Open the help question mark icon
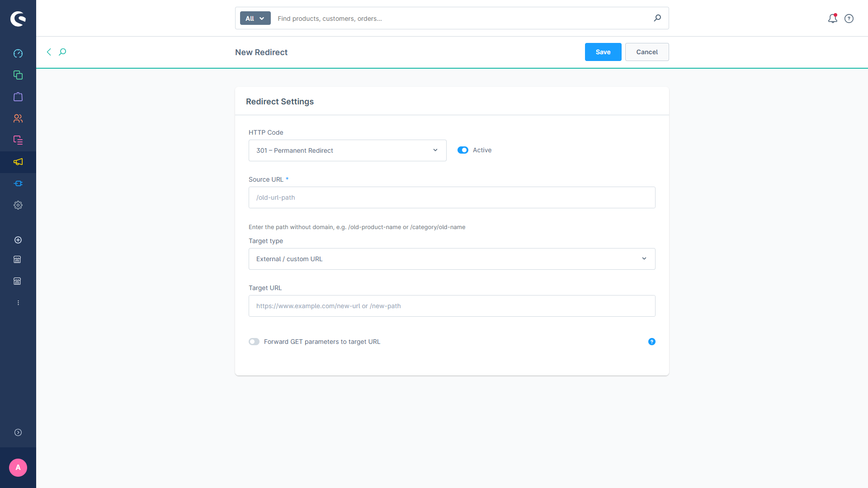Image resolution: width=868 pixels, height=488 pixels. (x=849, y=19)
